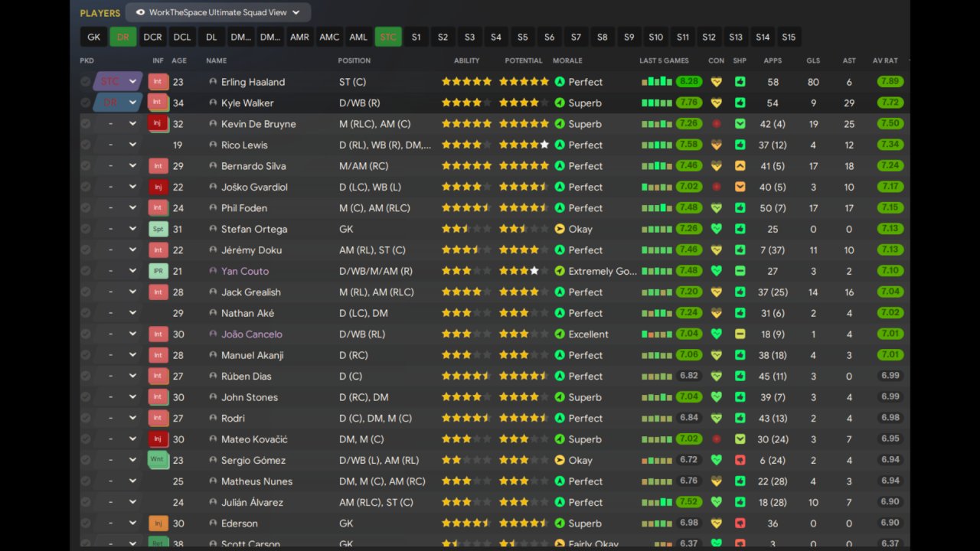Click the Excellent morale icon for João Cancelo

[560, 334]
